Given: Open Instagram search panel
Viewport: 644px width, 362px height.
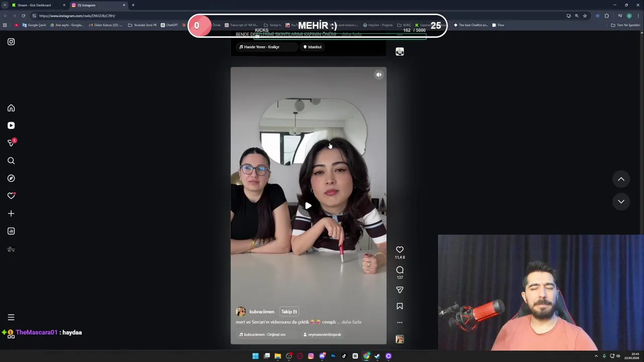Looking at the screenshot, I should [x=11, y=161].
